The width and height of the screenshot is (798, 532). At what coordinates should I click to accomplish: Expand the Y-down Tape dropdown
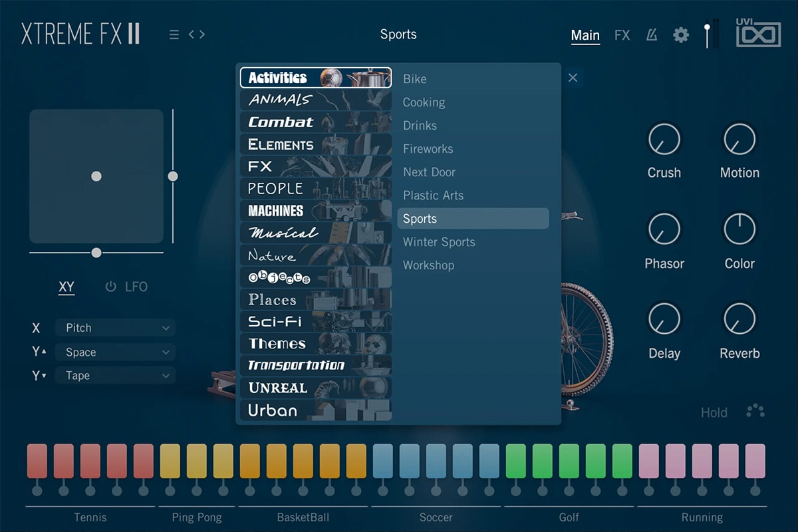pos(116,376)
